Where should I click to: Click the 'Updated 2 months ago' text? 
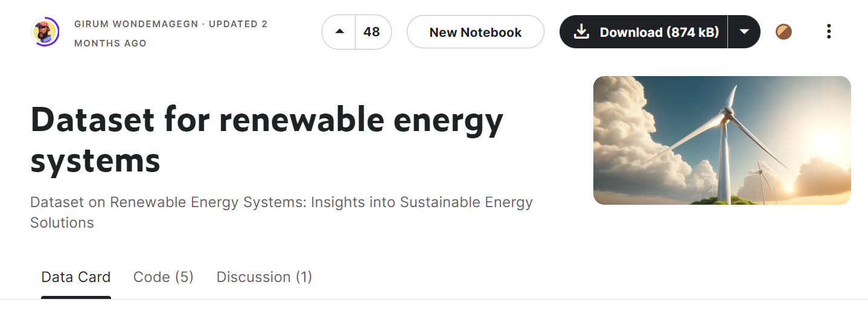(x=171, y=33)
